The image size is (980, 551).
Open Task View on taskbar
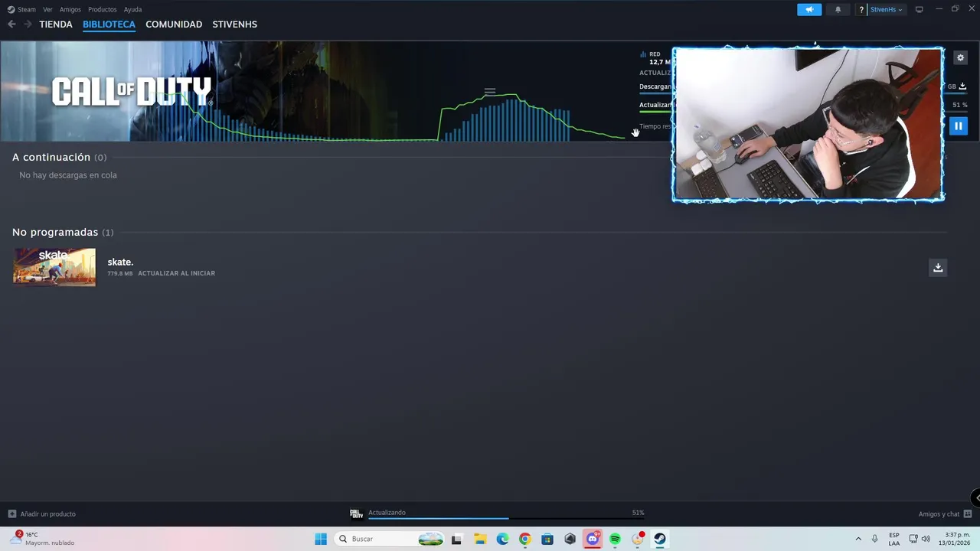point(456,539)
